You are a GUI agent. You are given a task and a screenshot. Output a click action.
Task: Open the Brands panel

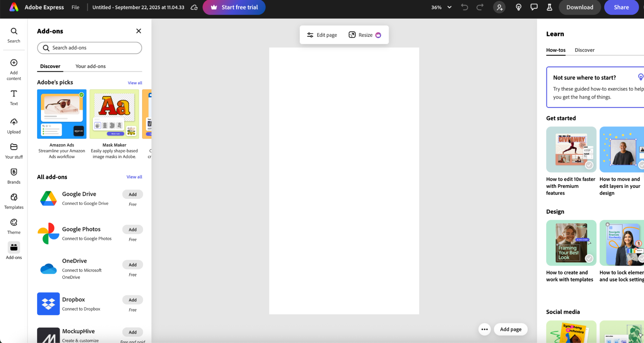click(x=14, y=176)
